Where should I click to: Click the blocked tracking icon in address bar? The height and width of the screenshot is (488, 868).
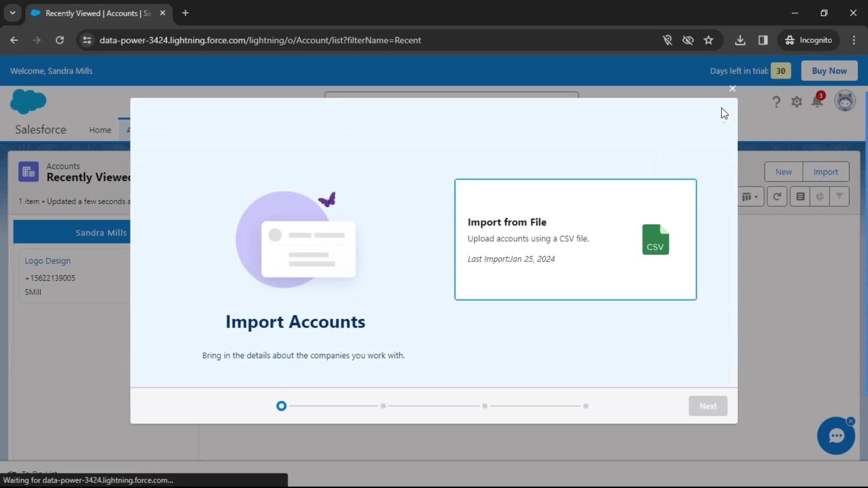[x=667, y=40]
